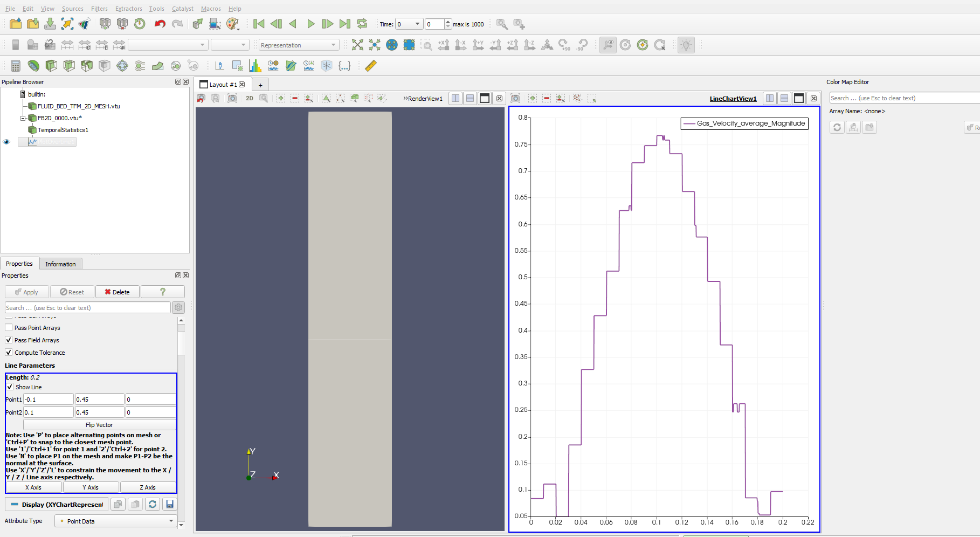Click the Stream Tracer filter icon
The width and height of the screenshot is (980, 537).
point(140,66)
